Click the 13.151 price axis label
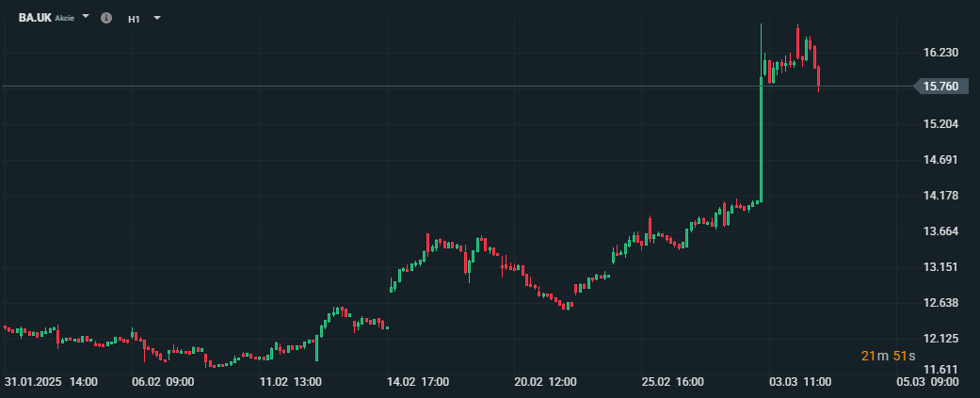Image resolution: width=980 pixels, height=398 pixels. click(940, 267)
